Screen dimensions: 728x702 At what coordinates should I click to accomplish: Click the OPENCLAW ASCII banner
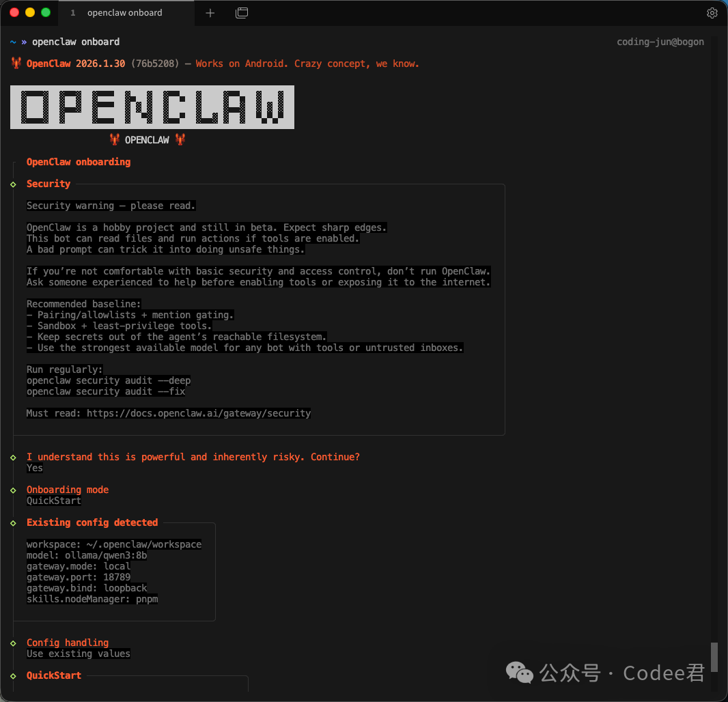[152, 107]
